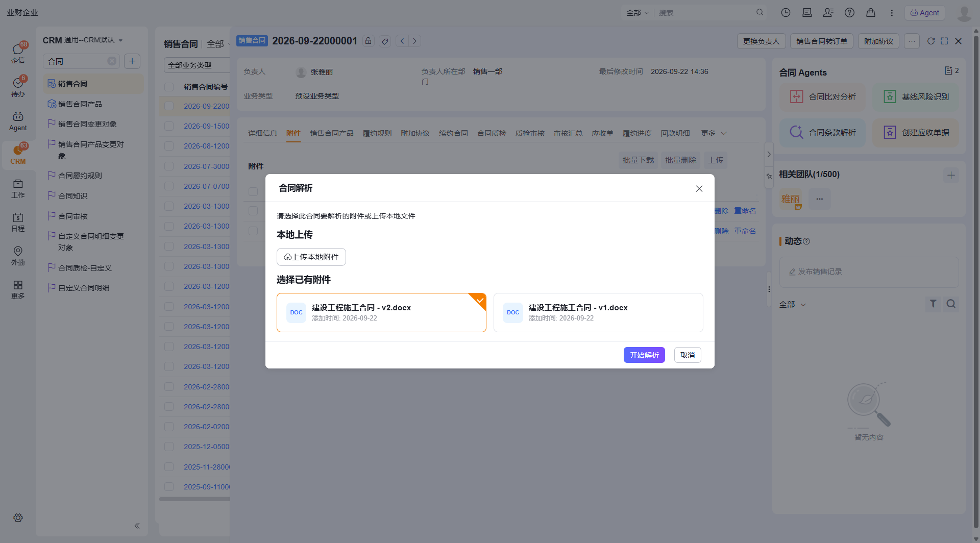Switch to the 详细信息 tab
Screen dimensions: 980x543
click(262, 133)
